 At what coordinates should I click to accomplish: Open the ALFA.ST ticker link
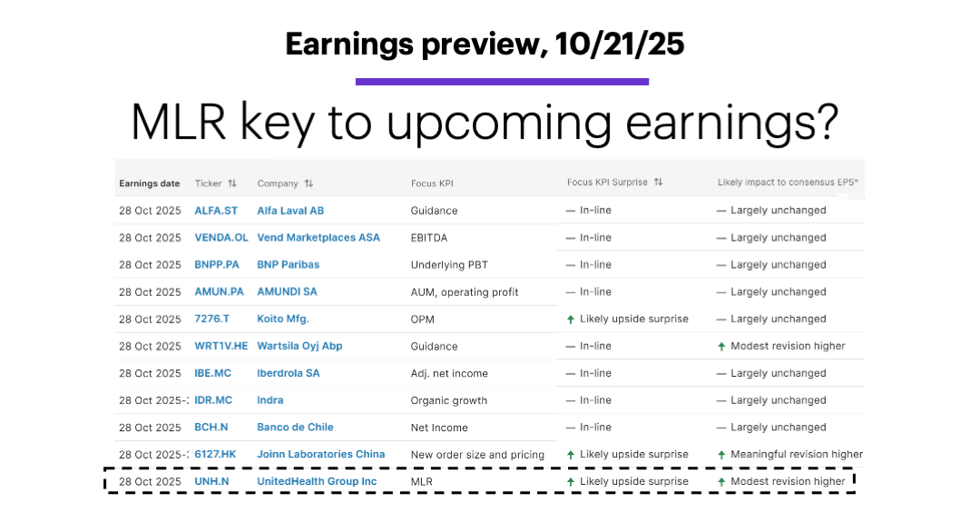click(216, 211)
